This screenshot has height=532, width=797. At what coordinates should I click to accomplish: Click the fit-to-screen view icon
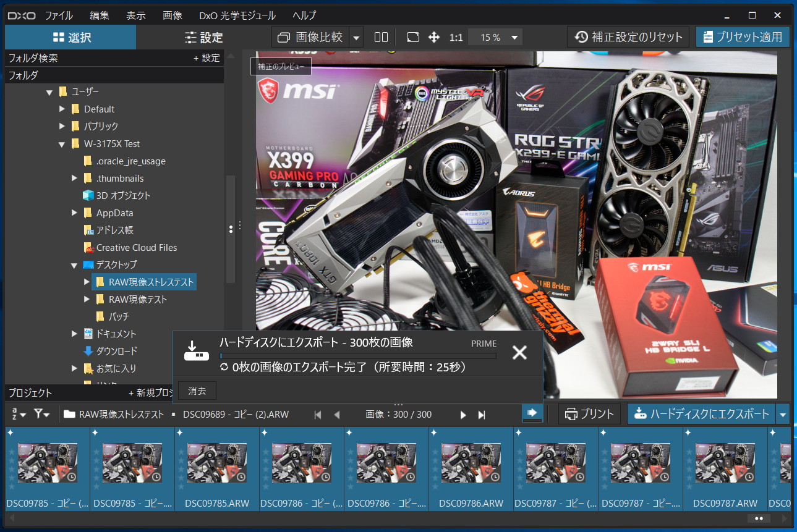413,37
